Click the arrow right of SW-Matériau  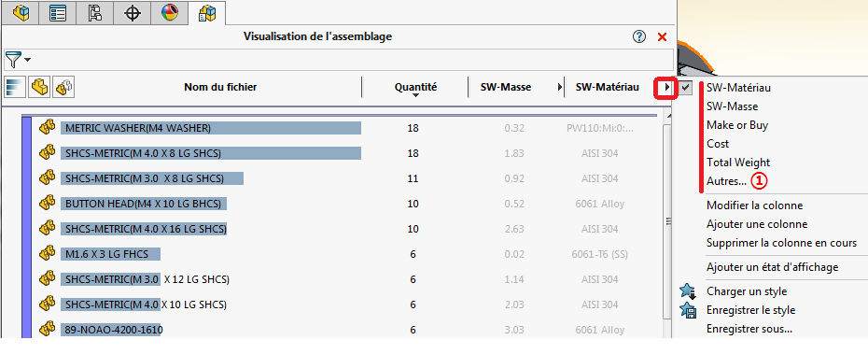pyautogui.click(x=667, y=88)
